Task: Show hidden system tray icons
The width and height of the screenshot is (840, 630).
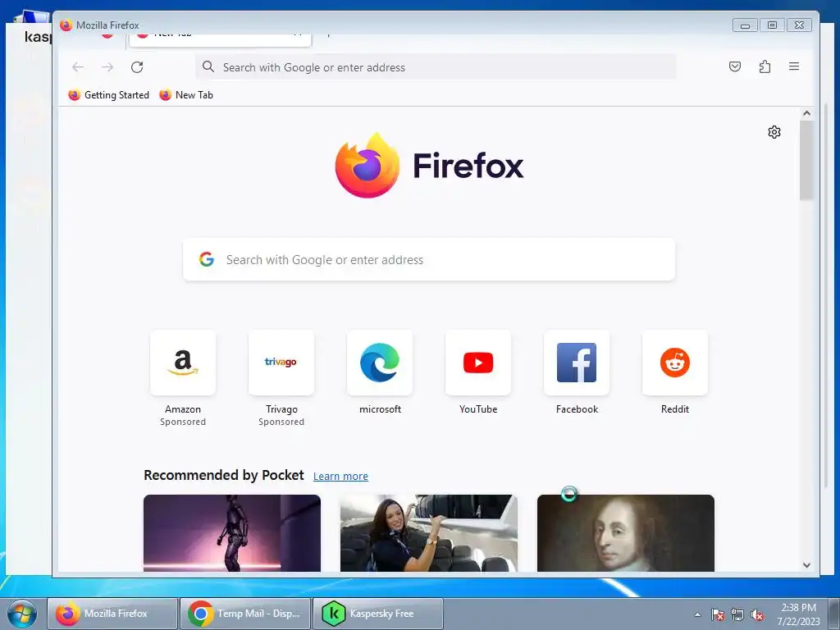Action: (x=697, y=614)
